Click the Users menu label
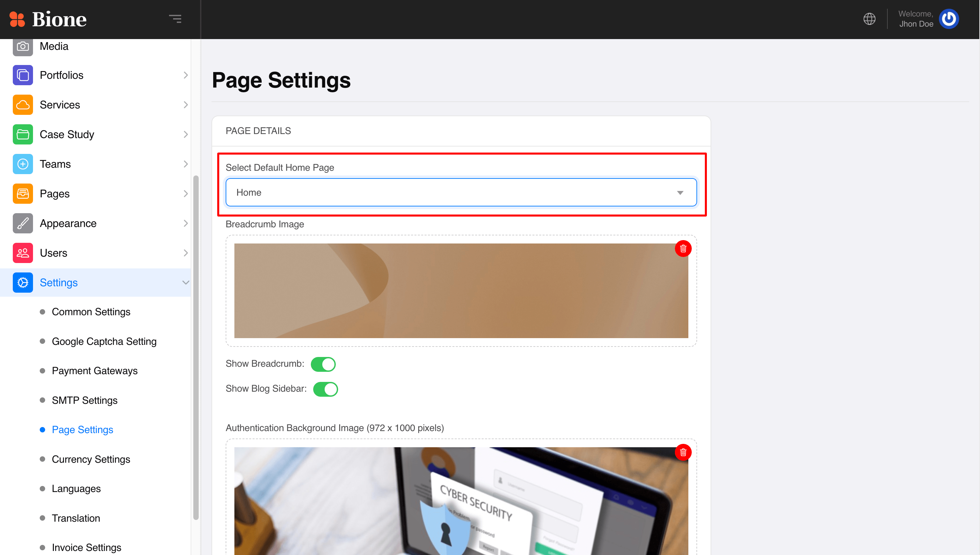This screenshot has height=555, width=980. point(53,253)
